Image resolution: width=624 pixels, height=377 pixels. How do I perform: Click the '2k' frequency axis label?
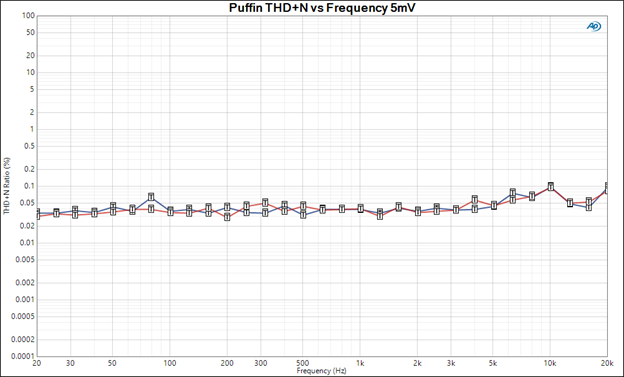(417, 363)
